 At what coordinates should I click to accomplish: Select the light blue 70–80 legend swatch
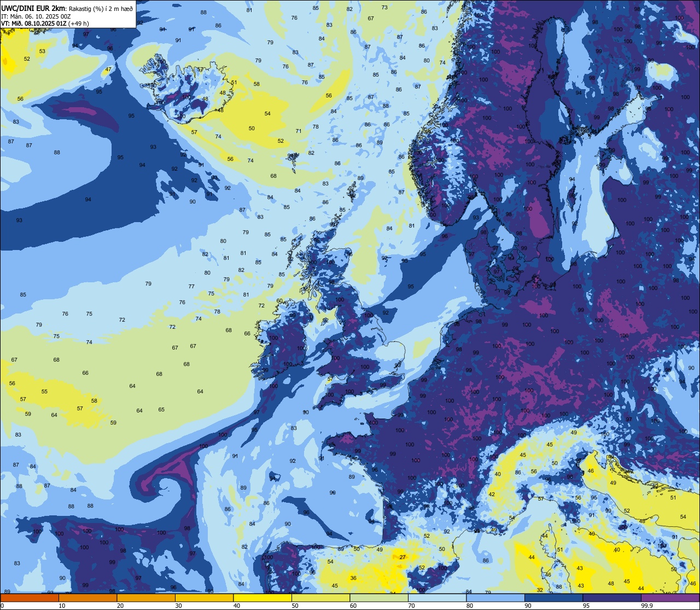(x=437, y=598)
